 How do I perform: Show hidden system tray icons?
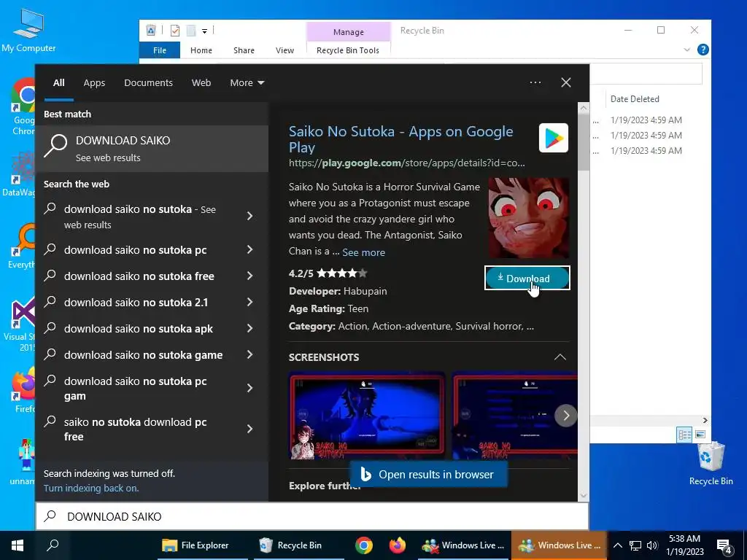pyautogui.click(x=617, y=545)
